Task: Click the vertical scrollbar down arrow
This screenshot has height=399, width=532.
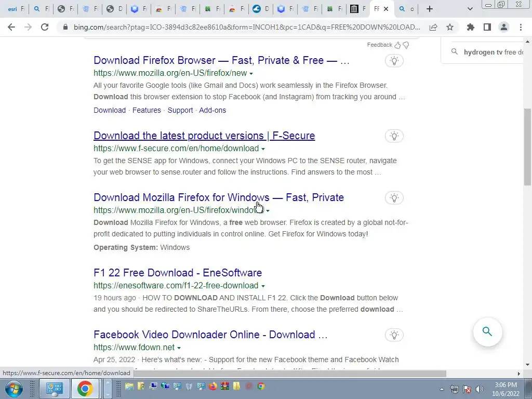Action: tap(527, 365)
